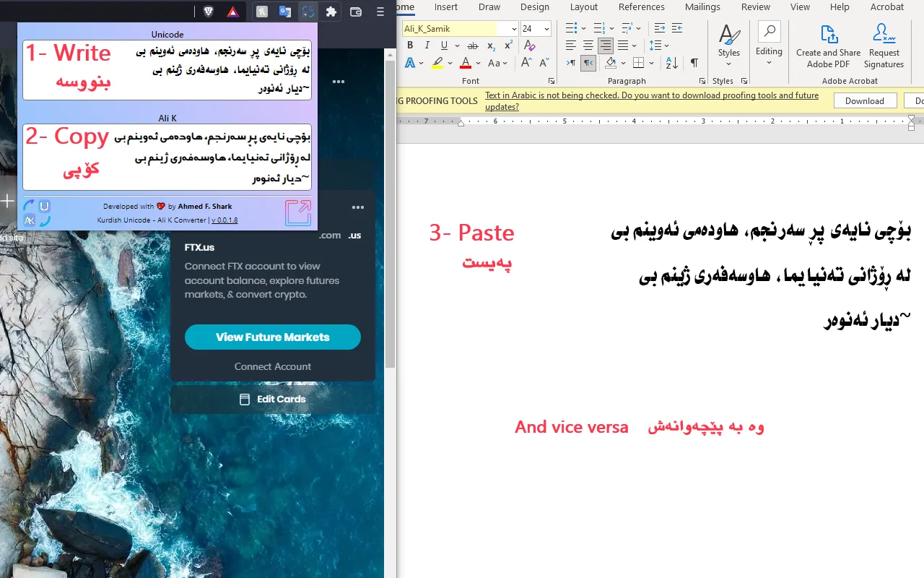924x578 pixels.
Task: Click Connect Account link
Action: click(273, 366)
